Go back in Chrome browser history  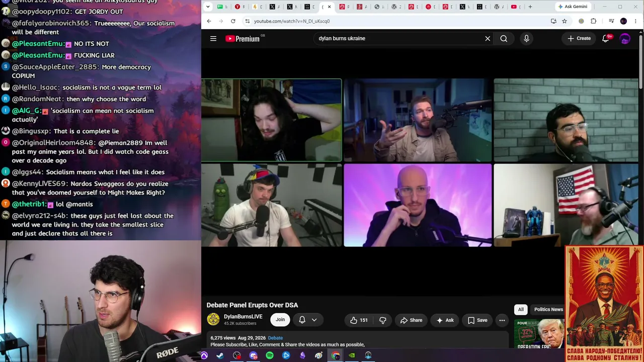pyautogui.click(x=209, y=21)
